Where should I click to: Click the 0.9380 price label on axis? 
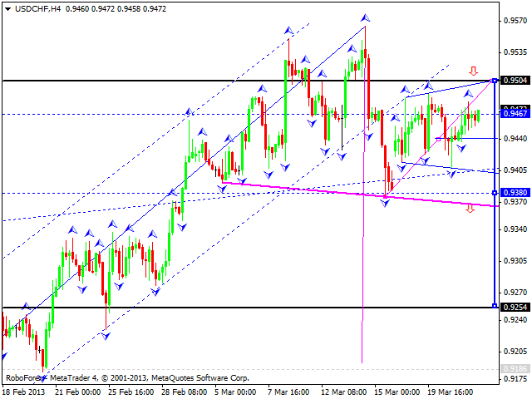(515, 193)
